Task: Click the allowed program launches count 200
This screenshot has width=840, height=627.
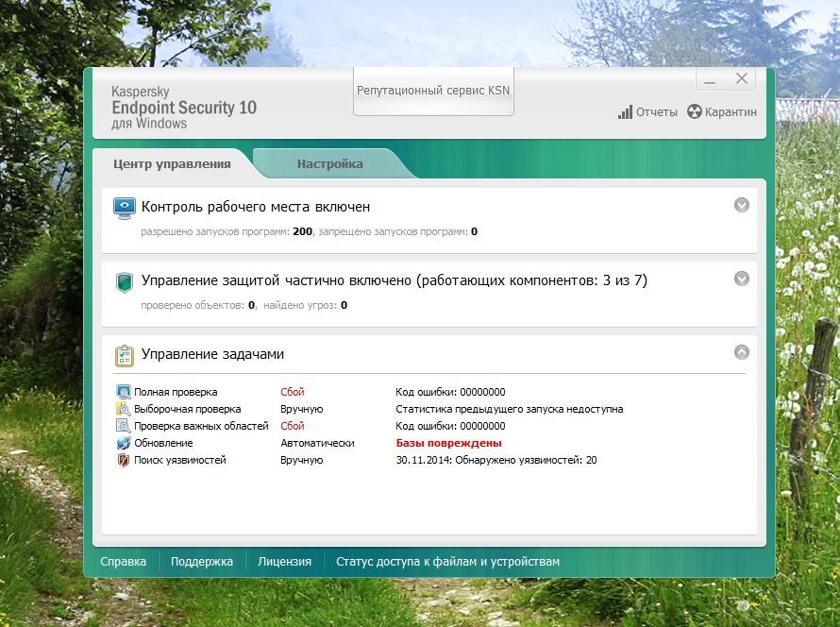Action: pos(303,231)
